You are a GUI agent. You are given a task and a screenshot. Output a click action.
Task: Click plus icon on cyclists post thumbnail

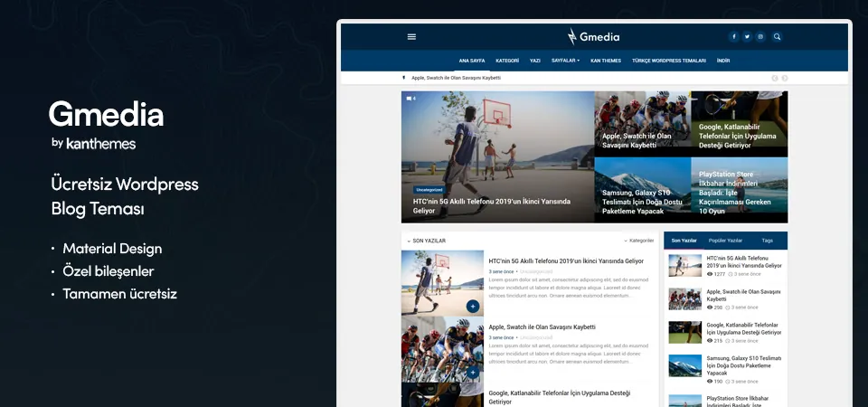point(473,373)
